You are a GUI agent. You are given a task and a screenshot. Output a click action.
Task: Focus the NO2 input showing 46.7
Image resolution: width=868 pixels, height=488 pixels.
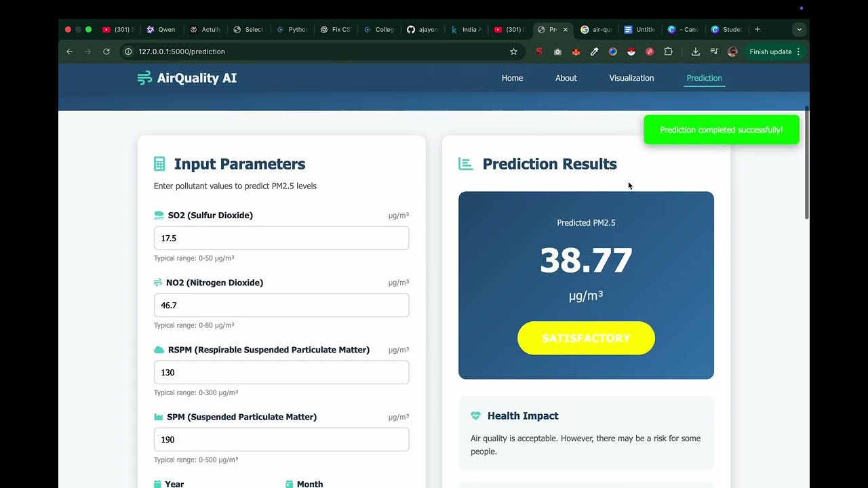pos(281,305)
